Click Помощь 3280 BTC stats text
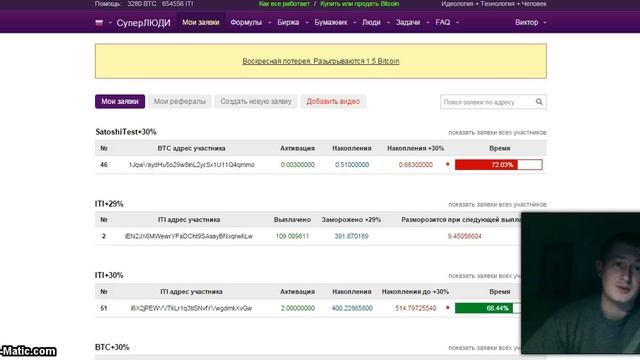 (x=144, y=4)
